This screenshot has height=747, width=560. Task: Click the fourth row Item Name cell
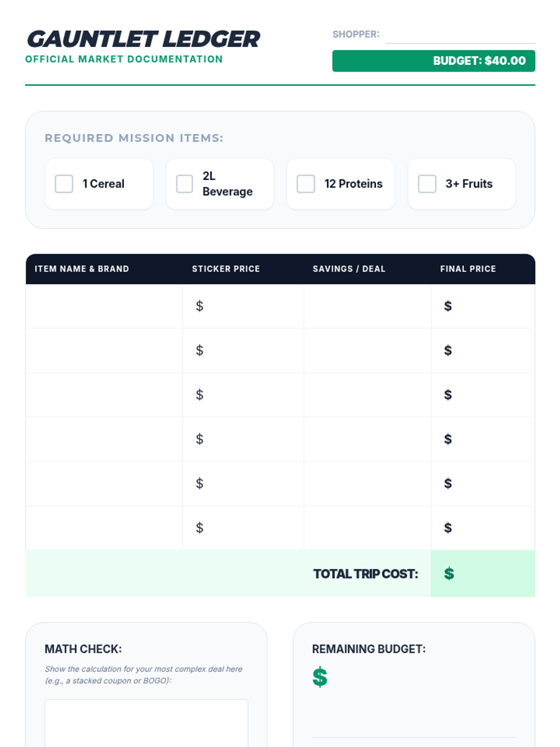point(104,439)
